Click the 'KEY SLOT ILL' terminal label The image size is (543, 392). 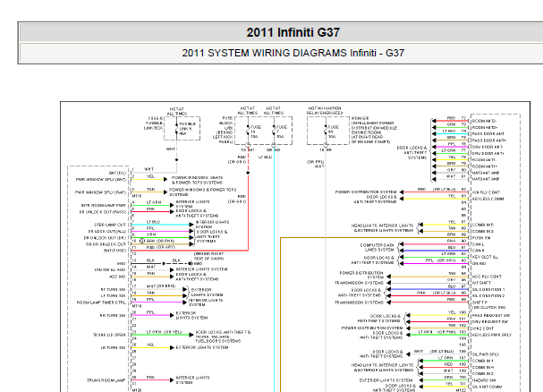(x=485, y=257)
